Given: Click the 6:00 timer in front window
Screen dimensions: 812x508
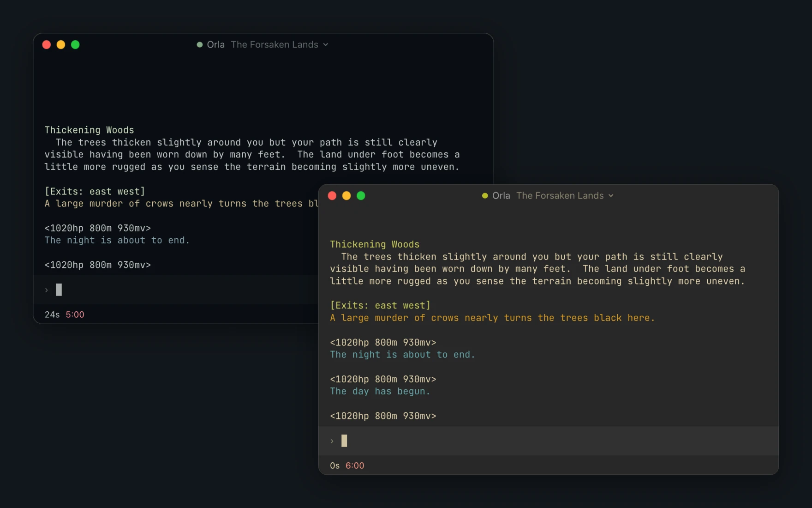Looking at the screenshot, I should point(355,466).
